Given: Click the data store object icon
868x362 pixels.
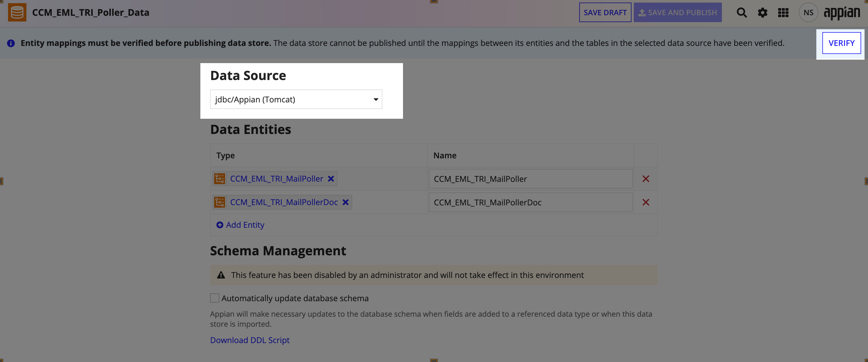Looking at the screenshot, I should [x=17, y=12].
